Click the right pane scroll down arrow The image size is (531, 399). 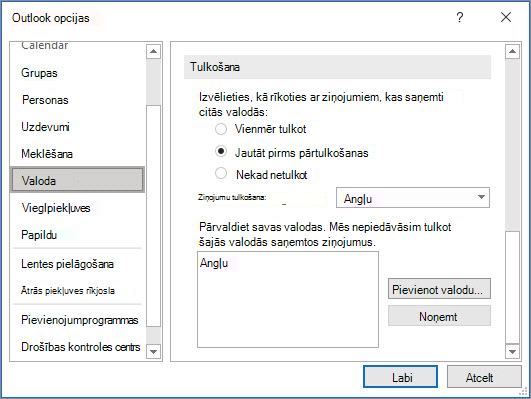click(x=512, y=352)
